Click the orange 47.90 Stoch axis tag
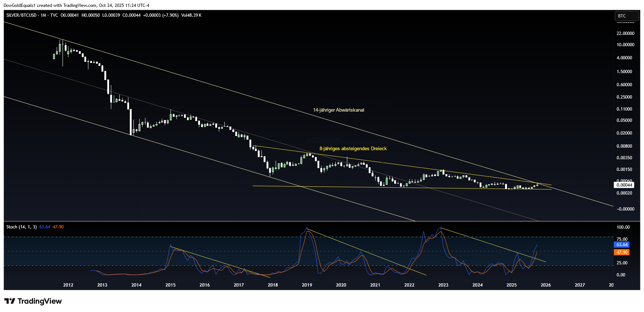Image resolution: width=644 pixels, height=312 pixels. pos(622,252)
